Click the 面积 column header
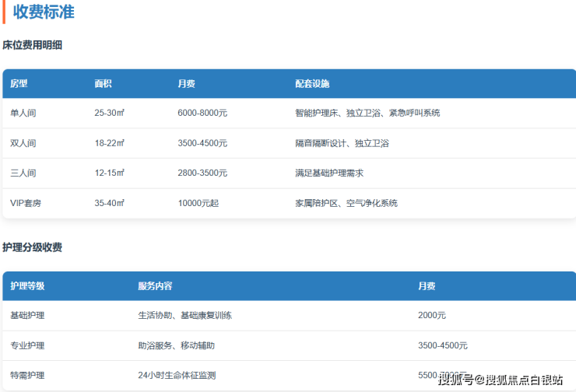The image size is (576, 392). coord(103,83)
